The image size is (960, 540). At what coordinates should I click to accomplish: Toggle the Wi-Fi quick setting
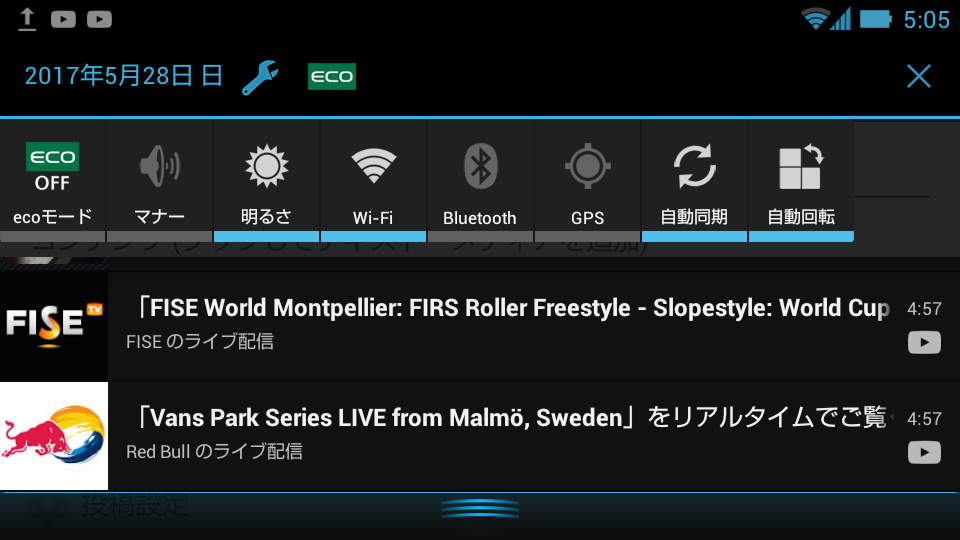click(x=373, y=181)
